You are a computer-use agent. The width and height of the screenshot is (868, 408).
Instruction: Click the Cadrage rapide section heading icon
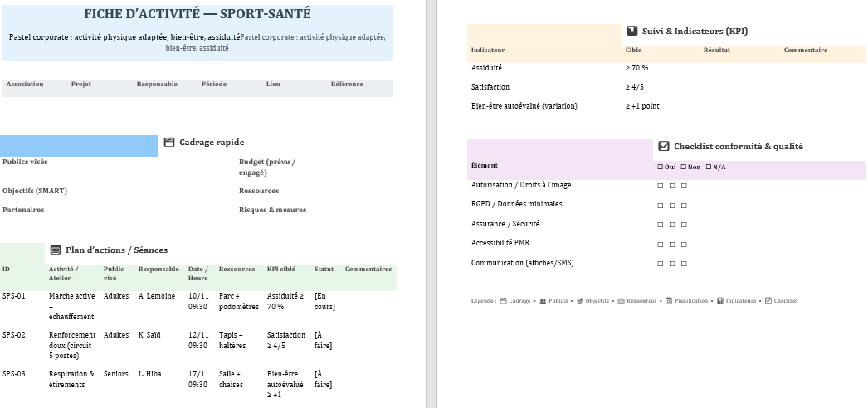point(169,143)
